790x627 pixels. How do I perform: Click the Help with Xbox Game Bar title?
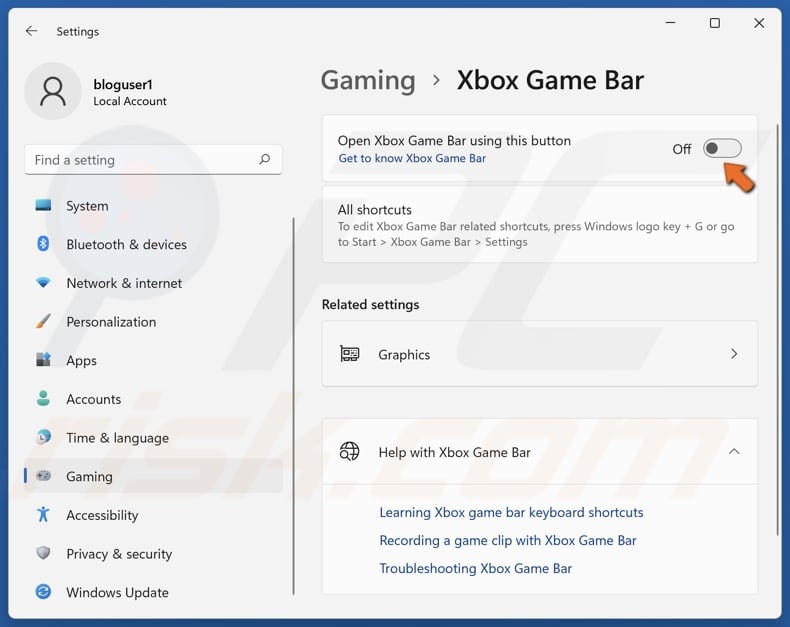(x=454, y=452)
